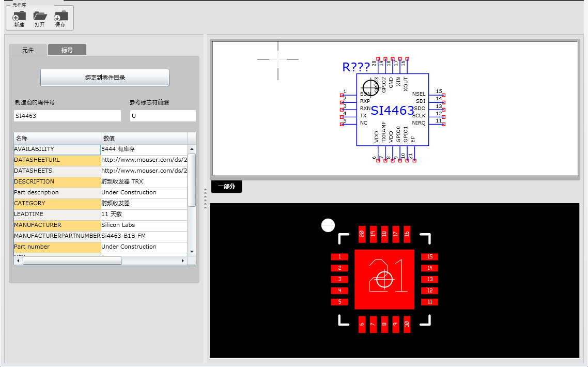
Task: Click the vertical scrollbar thumb in property table
Action: pyautogui.click(x=192, y=180)
